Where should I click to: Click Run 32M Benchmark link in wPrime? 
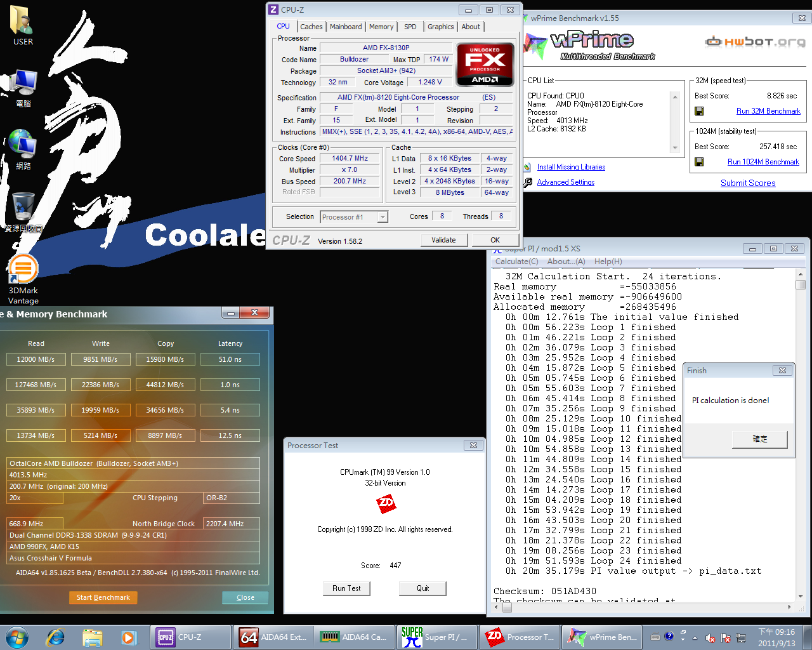(x=768, y=111)
